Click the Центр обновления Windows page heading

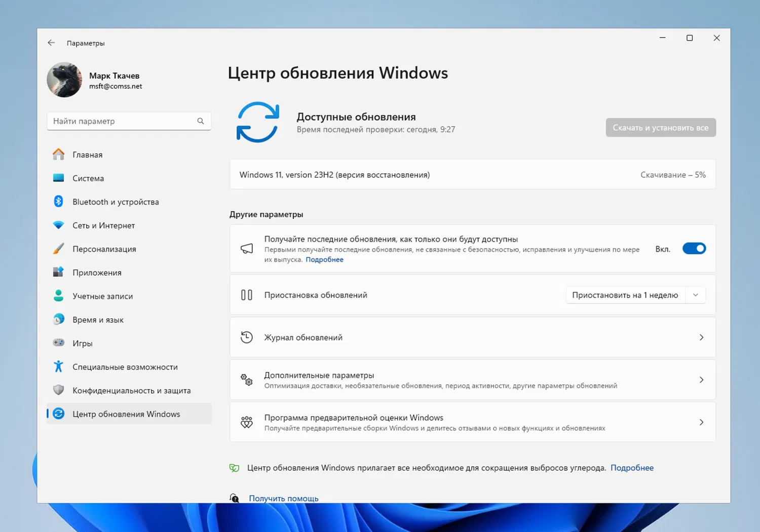pyautogui.click(x=338, y=73)
